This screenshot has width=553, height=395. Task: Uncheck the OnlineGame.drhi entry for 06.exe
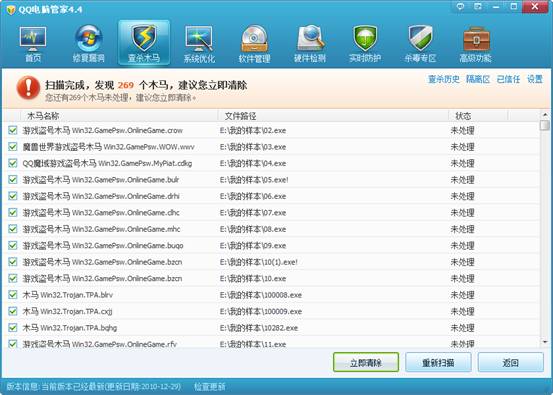click(x=13, y=196)
